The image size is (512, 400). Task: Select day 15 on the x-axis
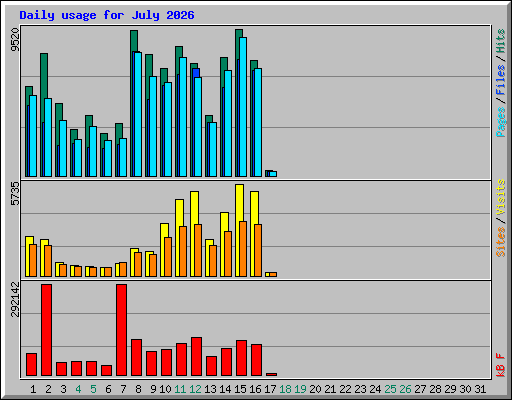[240, 389]
